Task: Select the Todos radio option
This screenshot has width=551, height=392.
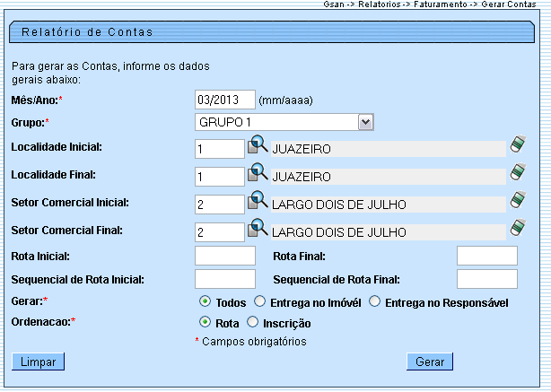Action: (x=206, y=302)
